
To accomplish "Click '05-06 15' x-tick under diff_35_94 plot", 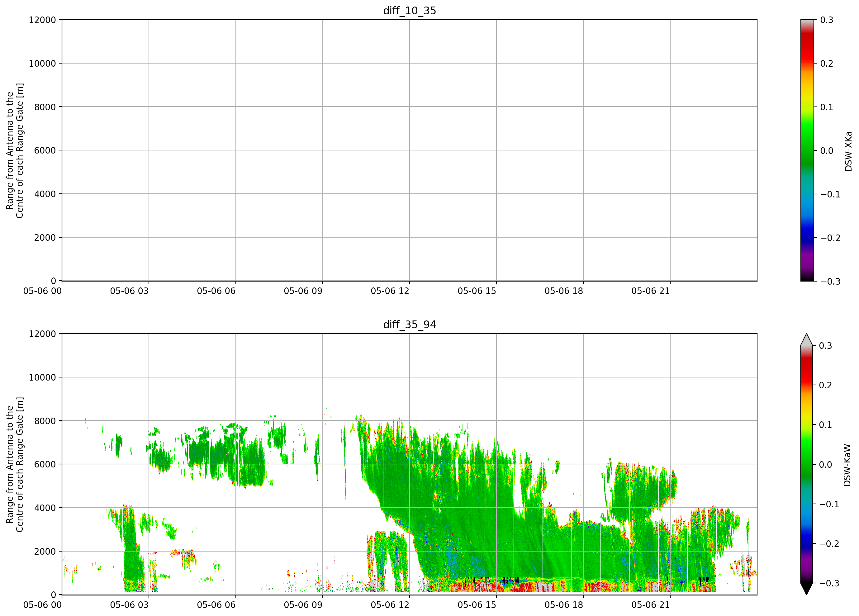I will [477, 605].
